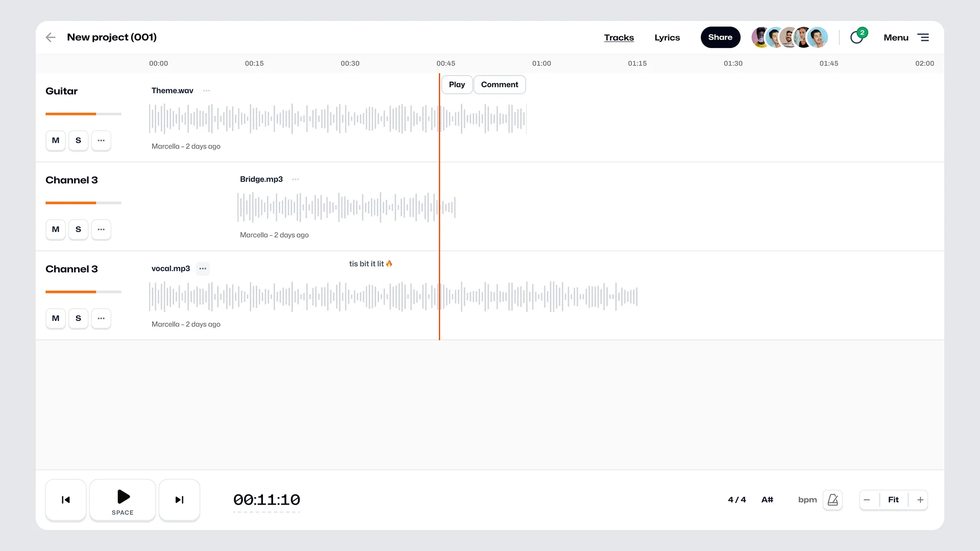Skip to the previous track position

[x=66, y=500]
